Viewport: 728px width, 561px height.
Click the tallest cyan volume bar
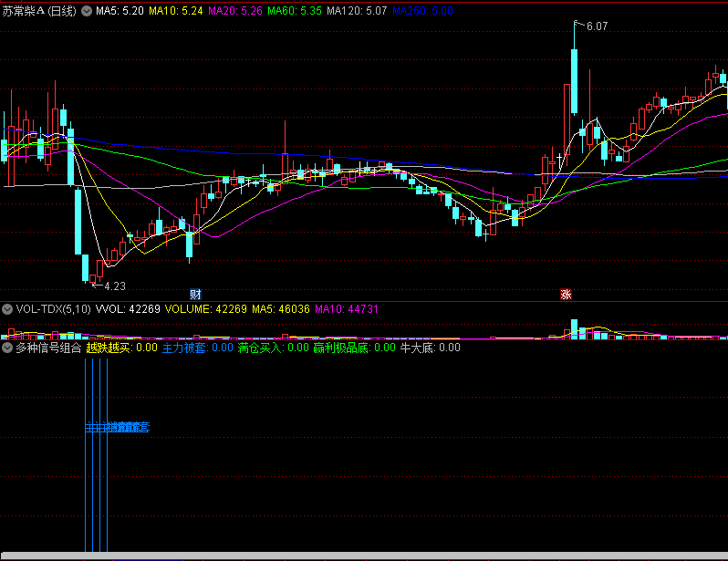point(575,329)
